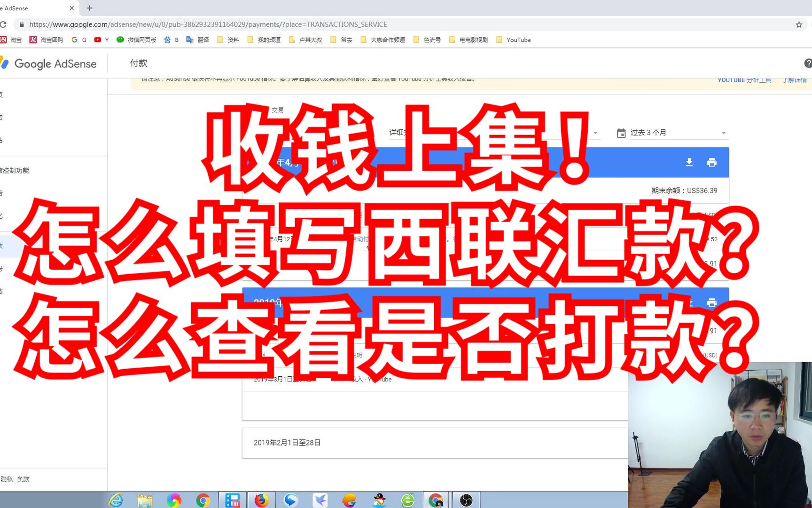The width and height of the screenshot is (812, 508).
Task: Bookmark this page with the star icon
Action: pyautogui.click(x=799, y=24)
